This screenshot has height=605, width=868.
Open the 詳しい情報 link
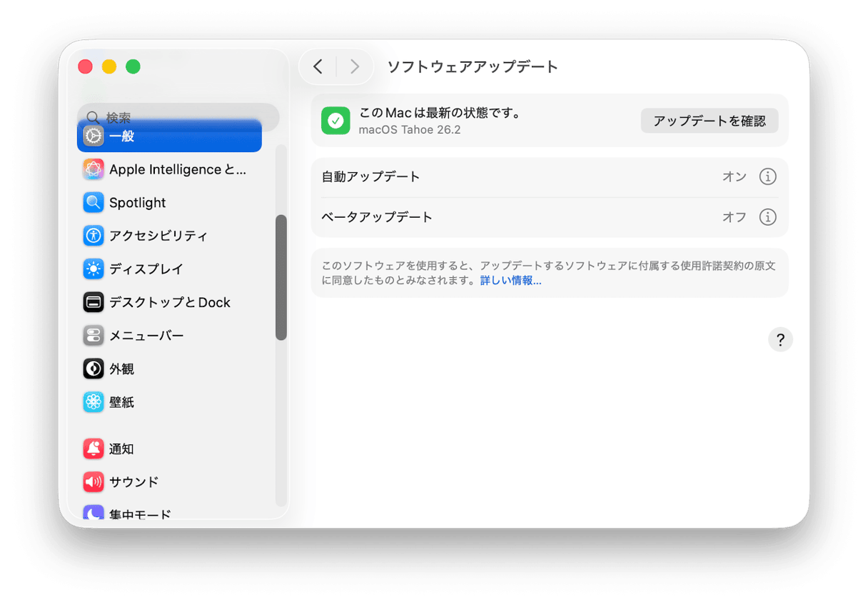click(x=510, y=281)
